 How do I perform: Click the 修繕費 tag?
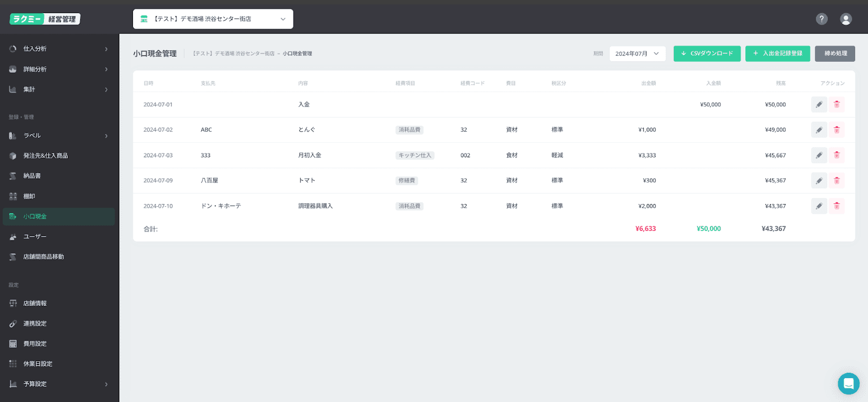click(x=407, y=181)
